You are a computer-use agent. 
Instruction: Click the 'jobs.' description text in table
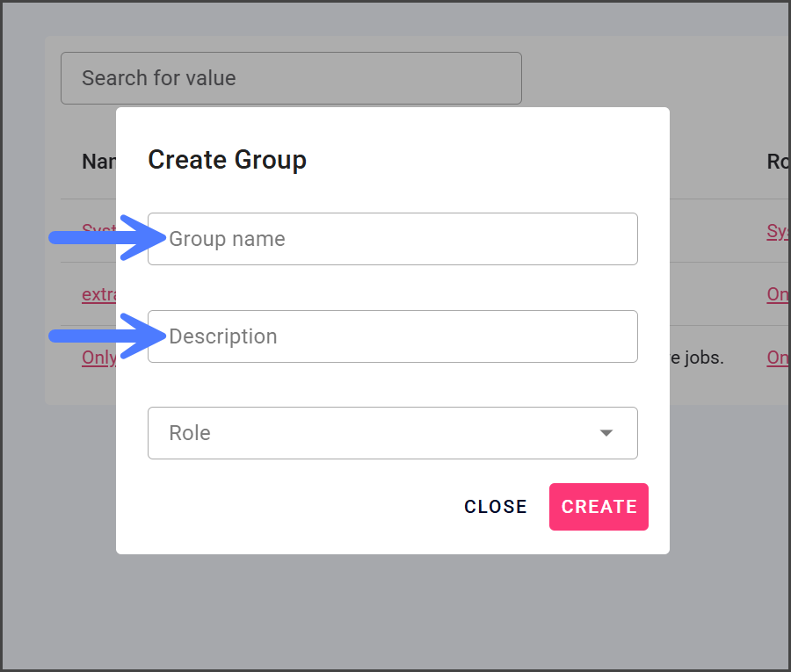pos(697,358)
